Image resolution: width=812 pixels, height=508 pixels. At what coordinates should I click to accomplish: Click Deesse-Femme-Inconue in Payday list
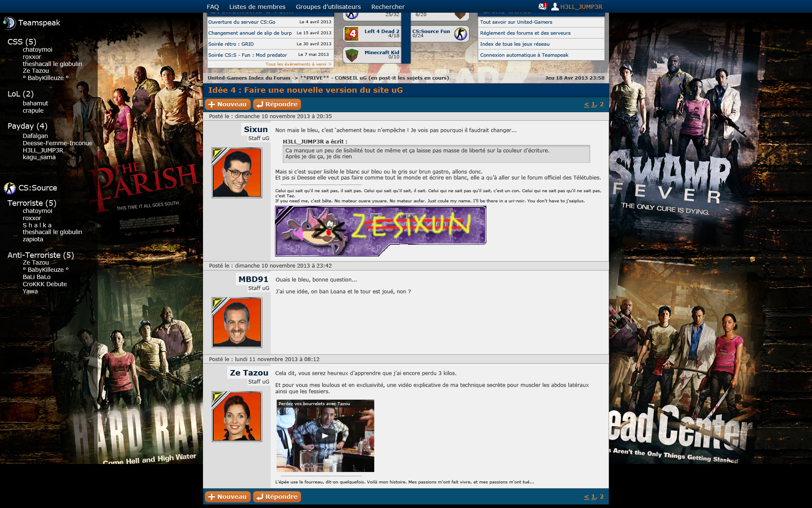pos(58,143)
